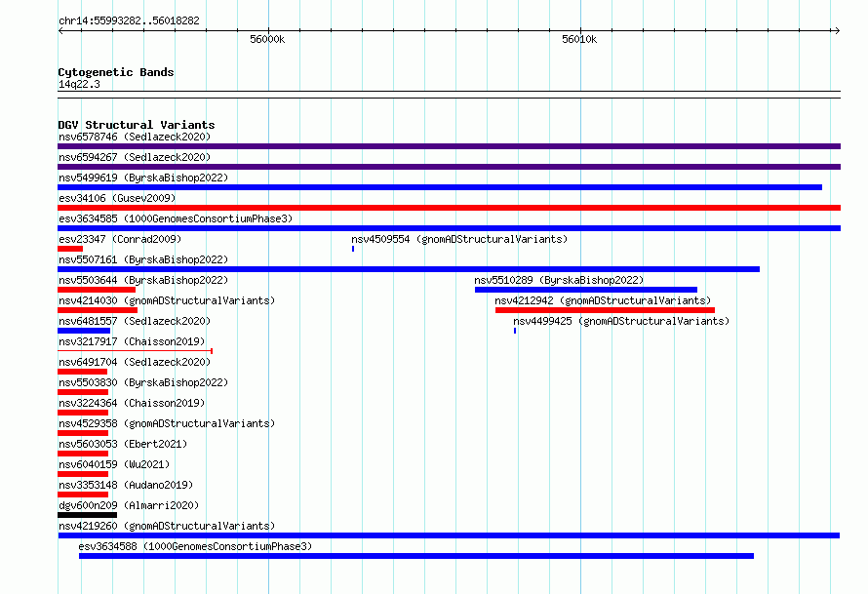This screenshot has width=868, height=594.
Task: Click the thin red line of nsv3217917
Action: [x=135, y=351]
